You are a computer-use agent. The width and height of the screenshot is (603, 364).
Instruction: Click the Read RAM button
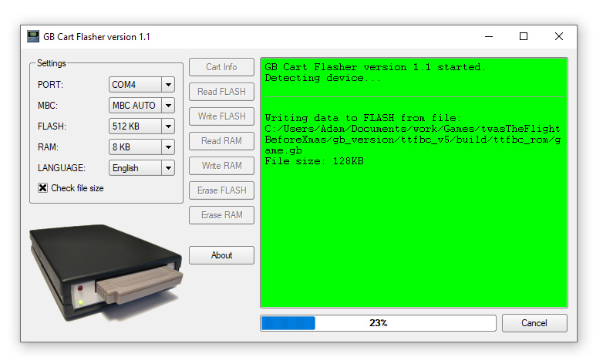click(221, 141)
